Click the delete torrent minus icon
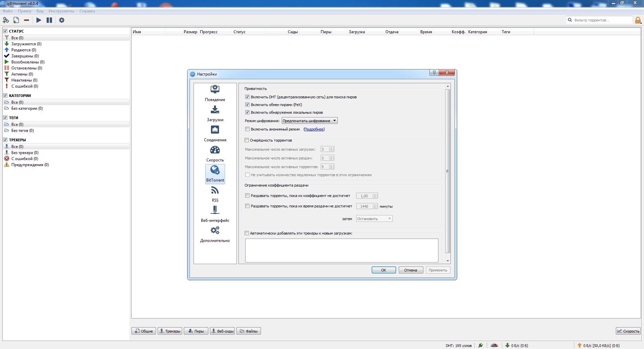644x349 pixels. (x=26, y=20)
